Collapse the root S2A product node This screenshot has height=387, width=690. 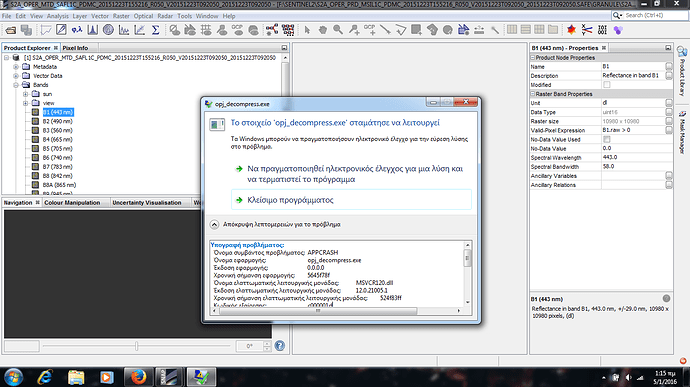[x=7, y=58]
